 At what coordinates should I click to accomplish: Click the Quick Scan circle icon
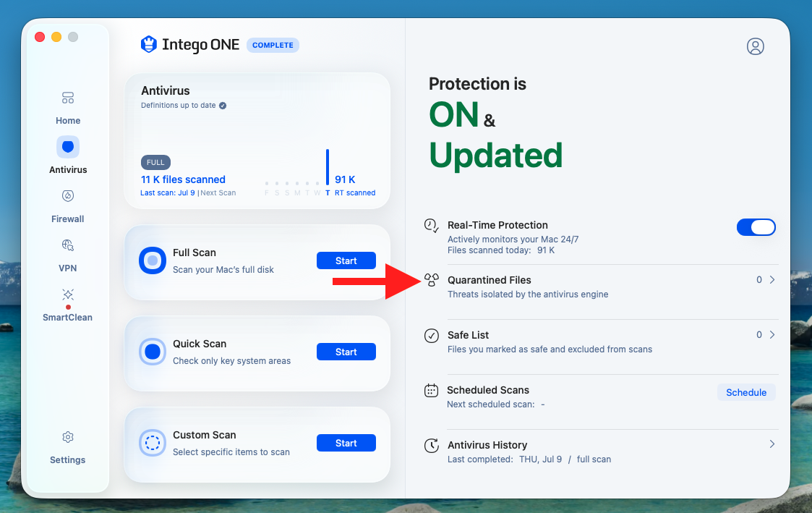[153, 352]
